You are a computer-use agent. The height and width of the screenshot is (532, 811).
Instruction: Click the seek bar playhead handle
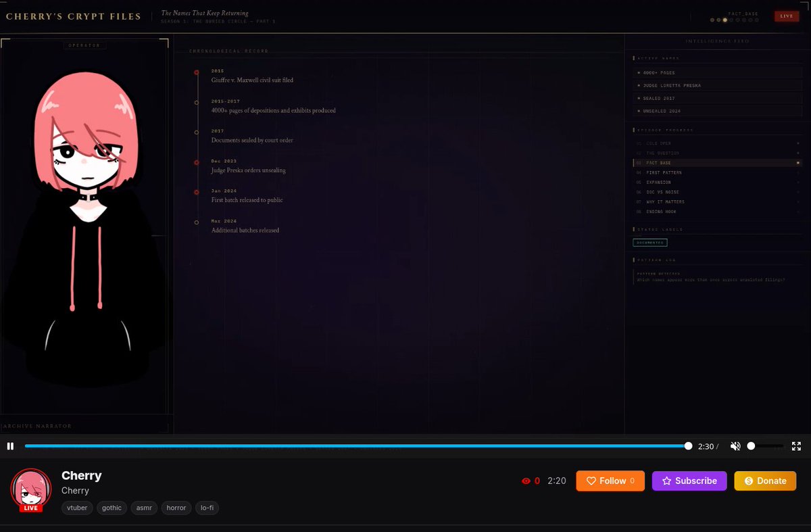(688, 446)
